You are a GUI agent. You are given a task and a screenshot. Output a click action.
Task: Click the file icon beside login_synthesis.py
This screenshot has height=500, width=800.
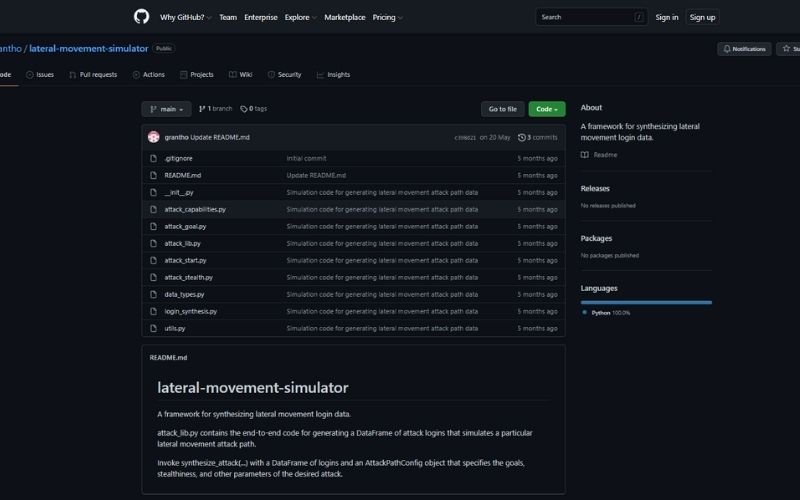[154, 311]
